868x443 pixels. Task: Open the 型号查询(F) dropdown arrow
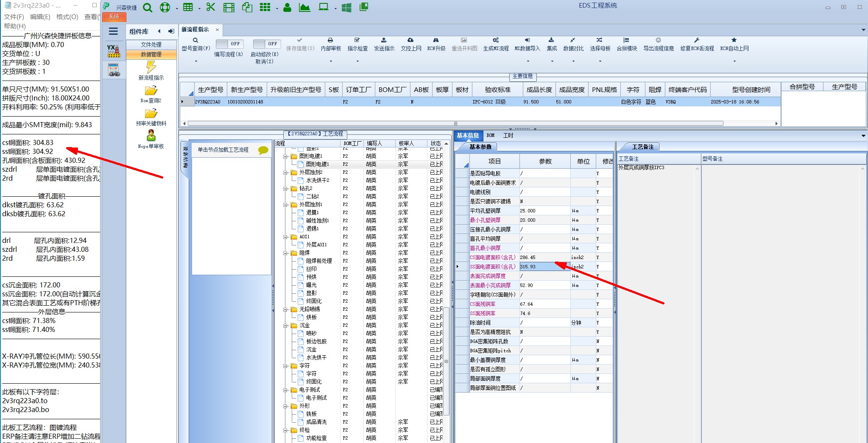click(x=196, y=61)
